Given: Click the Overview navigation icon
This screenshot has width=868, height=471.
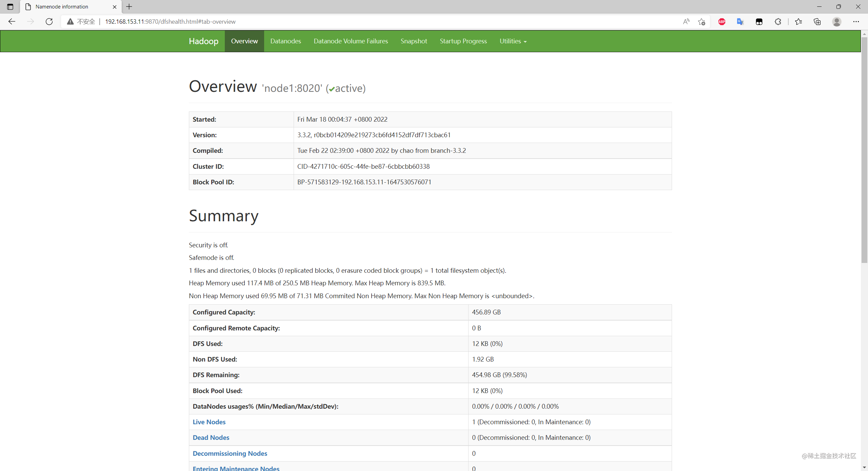Looking at the screenshot, I should [x=244, y=41].
